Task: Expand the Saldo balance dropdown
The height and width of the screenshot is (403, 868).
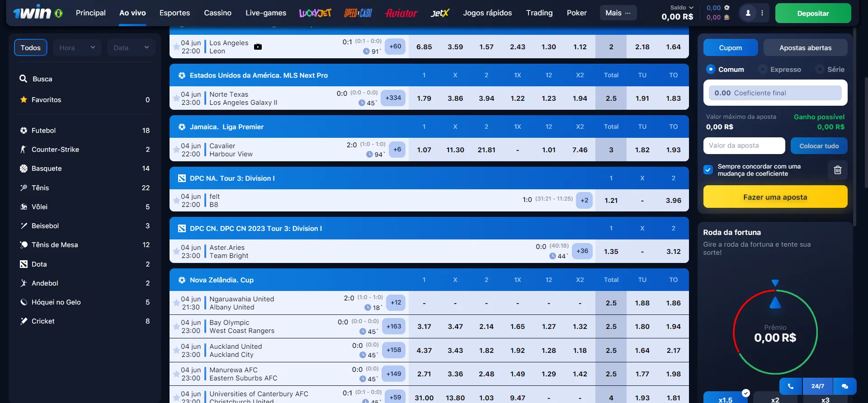Action: click(x=681, y=7)
